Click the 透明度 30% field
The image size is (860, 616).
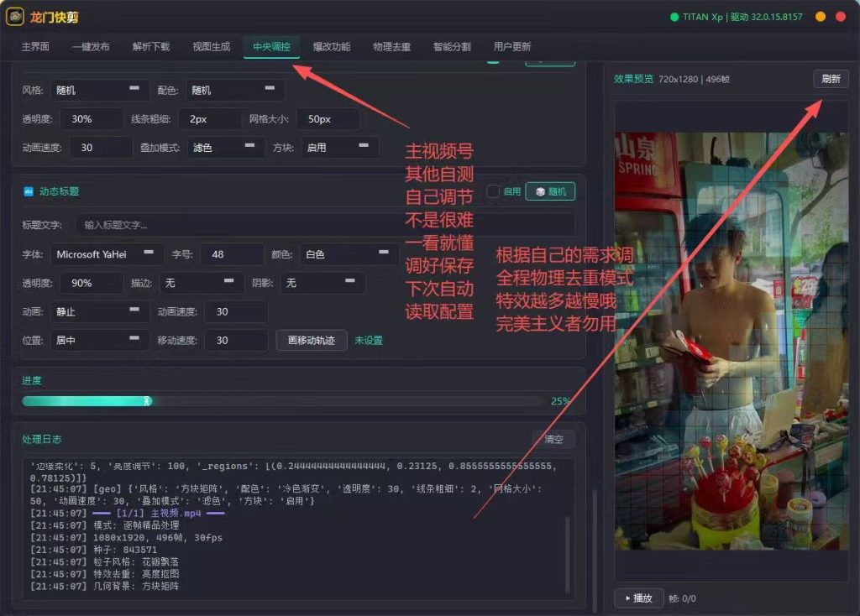click(92, 119)
